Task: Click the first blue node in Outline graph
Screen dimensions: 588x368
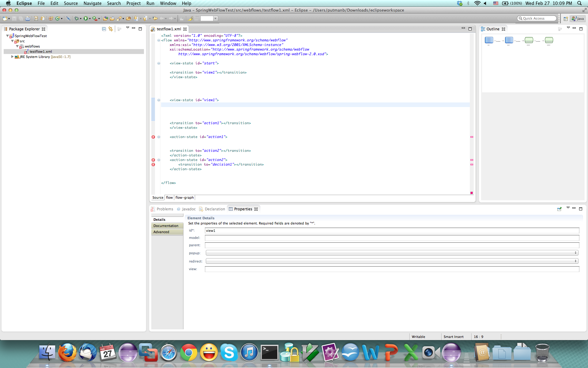Action: tap(489, 40)
